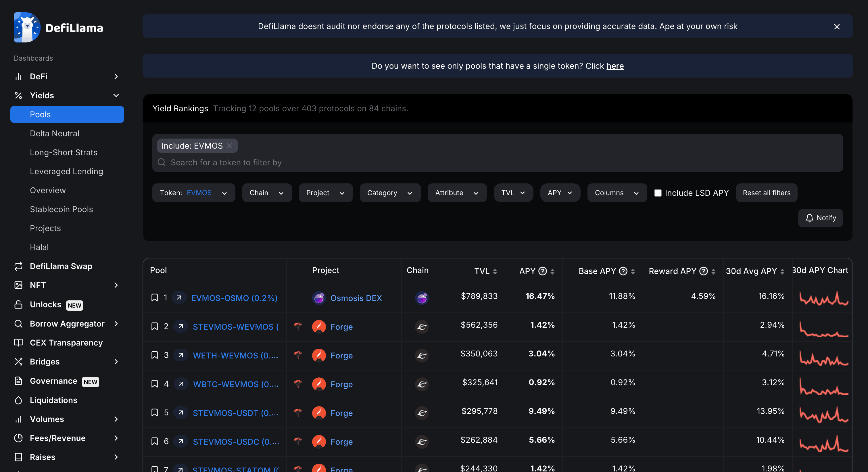The image size is (868, 472).
Task: Remove the Include: EVMOS filter tag
Action: (229, 145)
